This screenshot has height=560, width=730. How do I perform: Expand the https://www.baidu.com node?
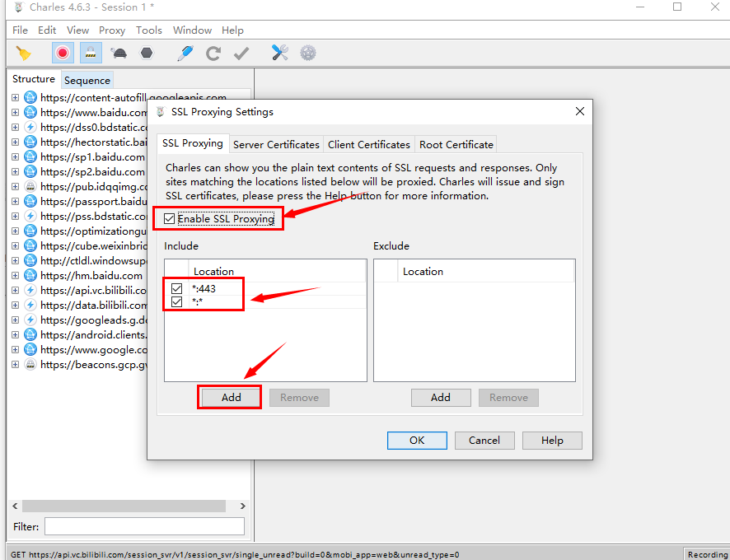point(16,113)
